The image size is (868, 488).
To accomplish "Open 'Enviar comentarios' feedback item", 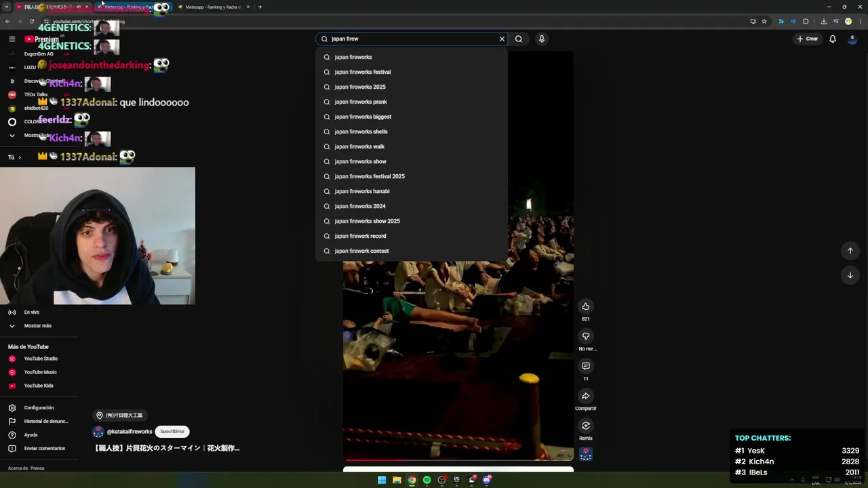I will 39,449.
